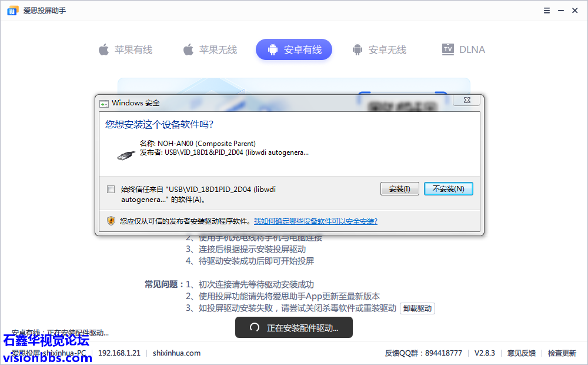The width and height of the screenshot is (588, 365).
Task: Click the loading spinner icon
Action: click(x=255, y=327)
